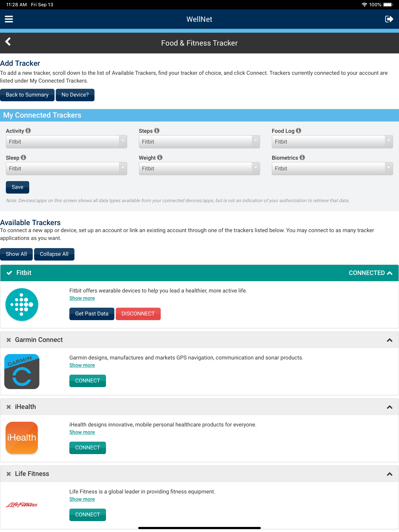Tap the logout icon in header
The height and width of the screenshot is (532, 399).
coord(389,19)
